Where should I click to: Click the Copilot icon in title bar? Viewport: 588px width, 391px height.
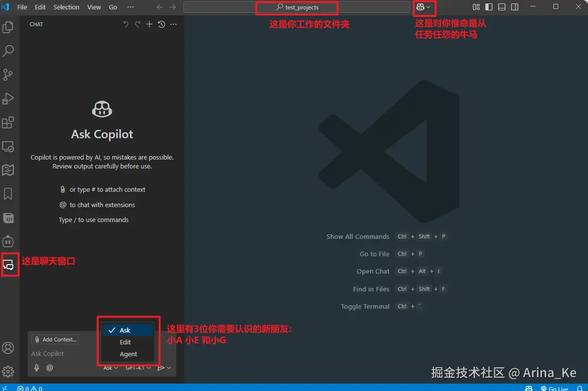[x=421, y=7]
